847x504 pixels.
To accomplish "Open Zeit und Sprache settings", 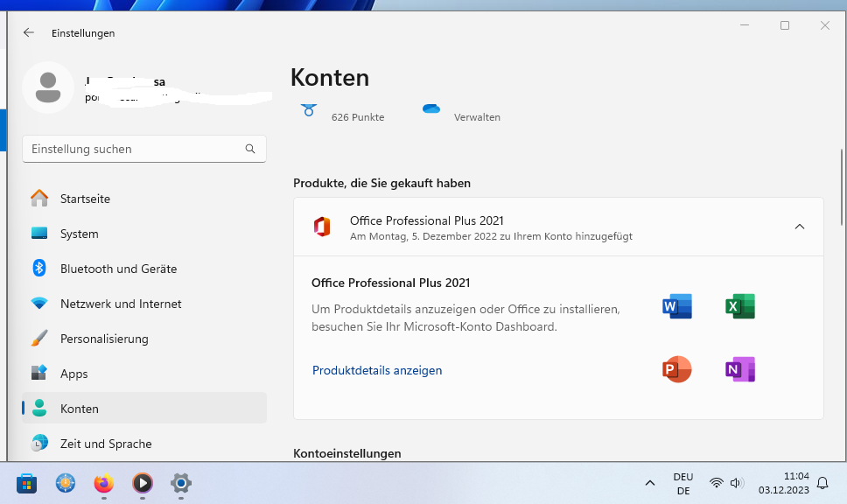I will (x=144, y=444).
